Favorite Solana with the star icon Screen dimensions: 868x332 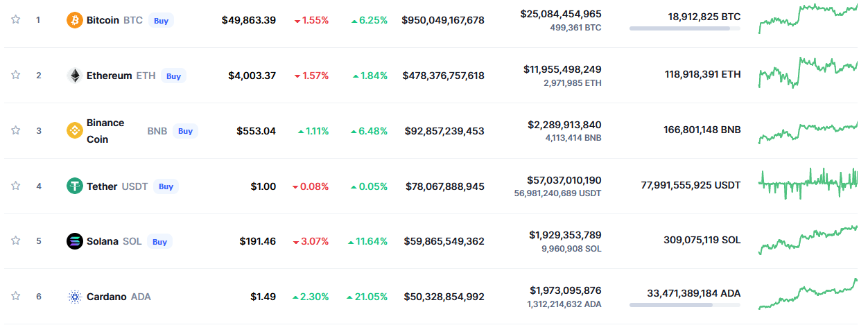click(x=15, y=241)
